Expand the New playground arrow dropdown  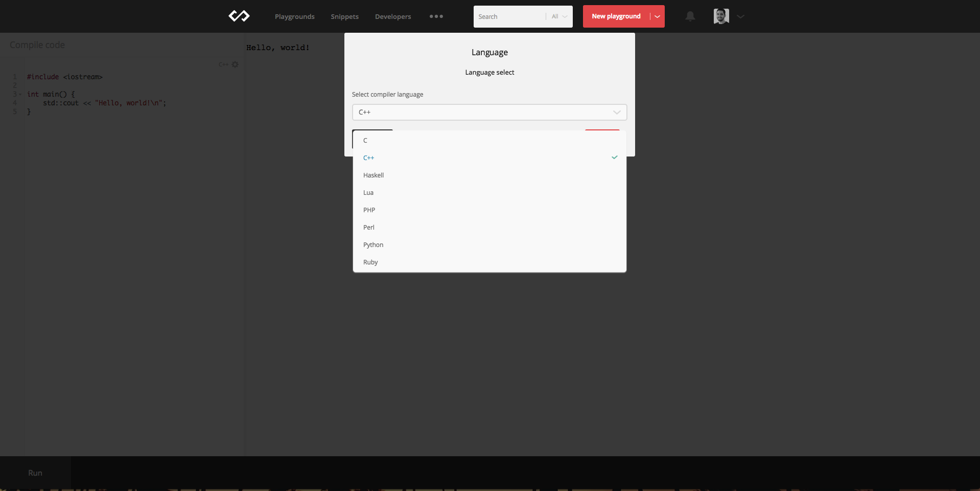(657, 16)
